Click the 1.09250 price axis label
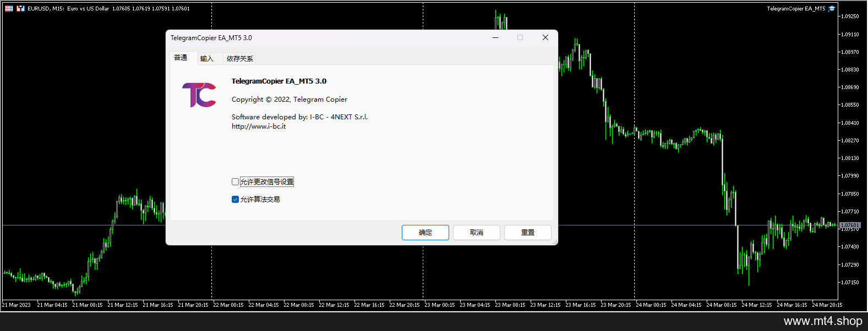 850,16
